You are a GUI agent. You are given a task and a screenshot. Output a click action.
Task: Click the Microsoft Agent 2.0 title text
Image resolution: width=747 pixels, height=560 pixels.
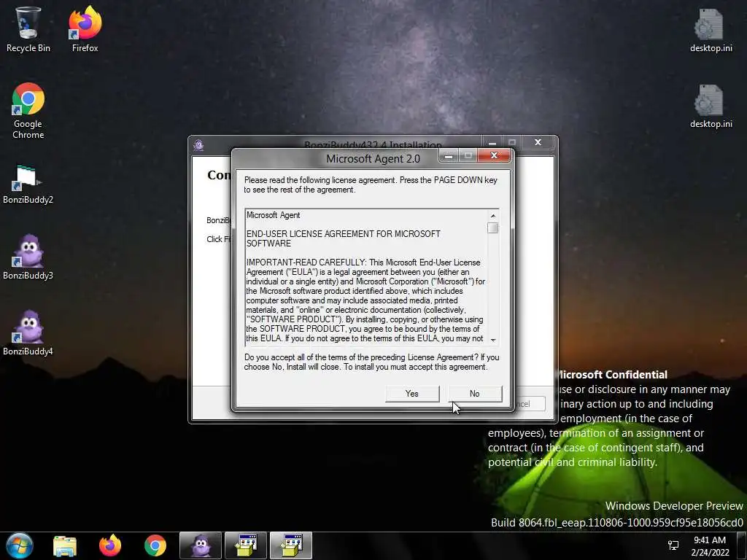373,158
